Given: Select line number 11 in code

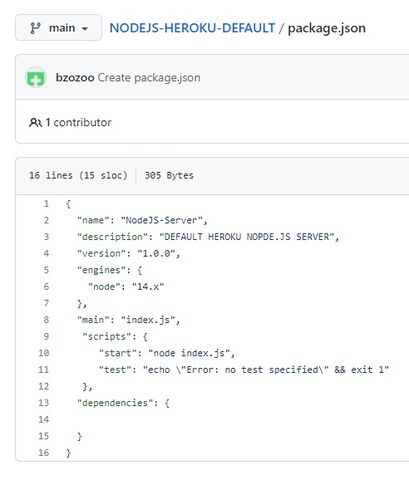Looking at the screenshot, I should [44, 370].
